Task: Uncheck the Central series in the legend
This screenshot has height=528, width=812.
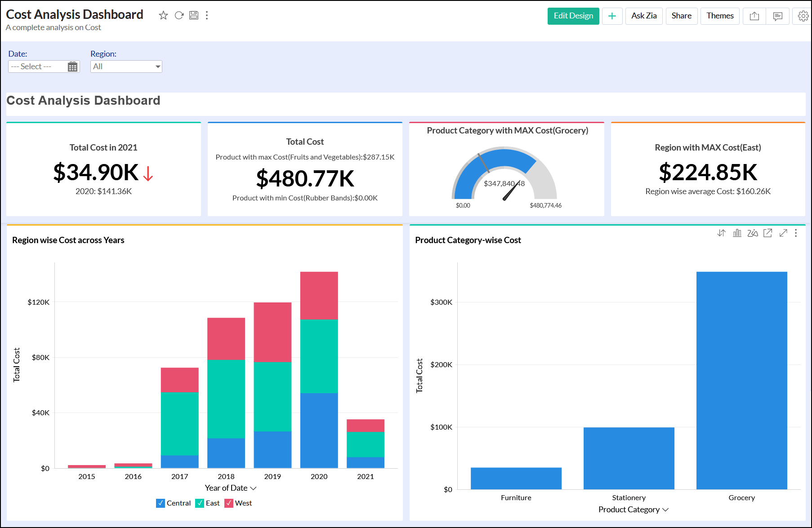Action: (161, 503)
